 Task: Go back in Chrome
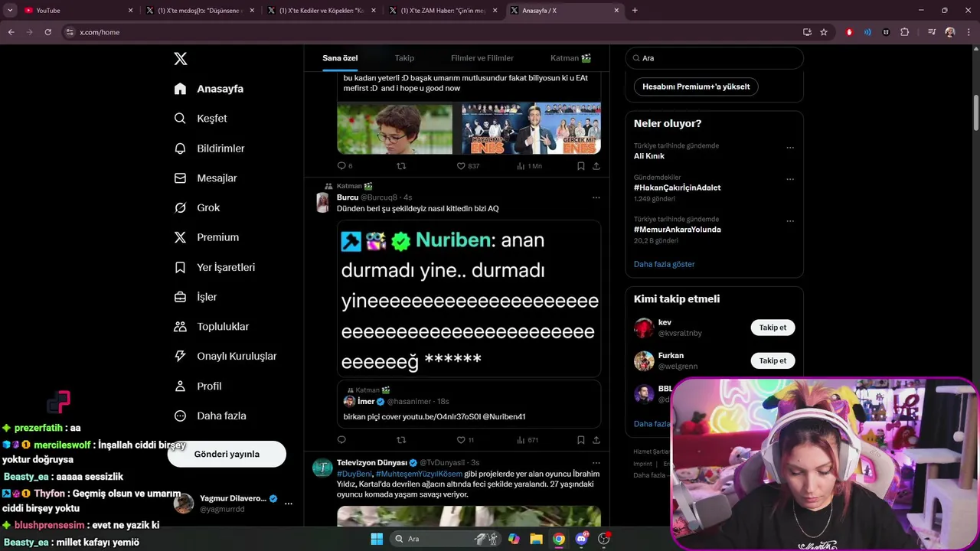(x=11, y=32)
